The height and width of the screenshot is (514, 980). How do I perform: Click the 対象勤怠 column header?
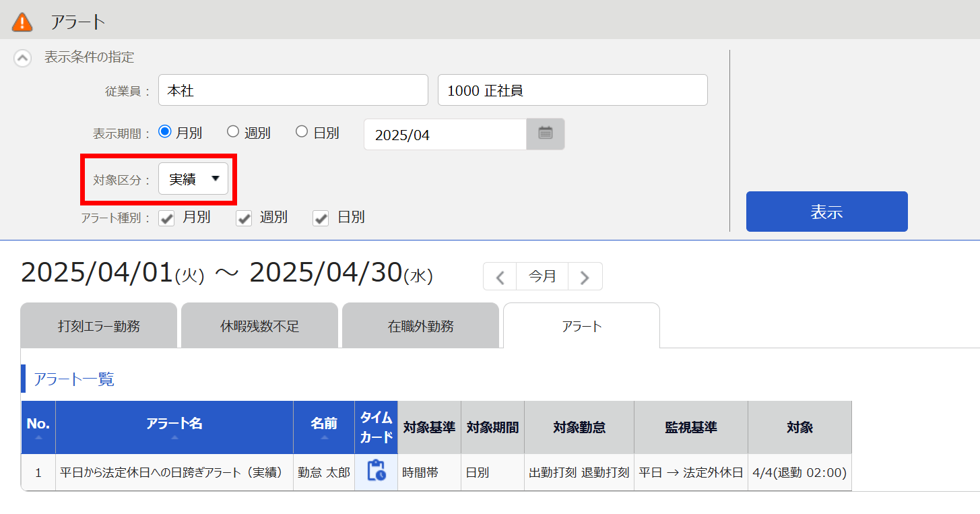click(579, 427)
